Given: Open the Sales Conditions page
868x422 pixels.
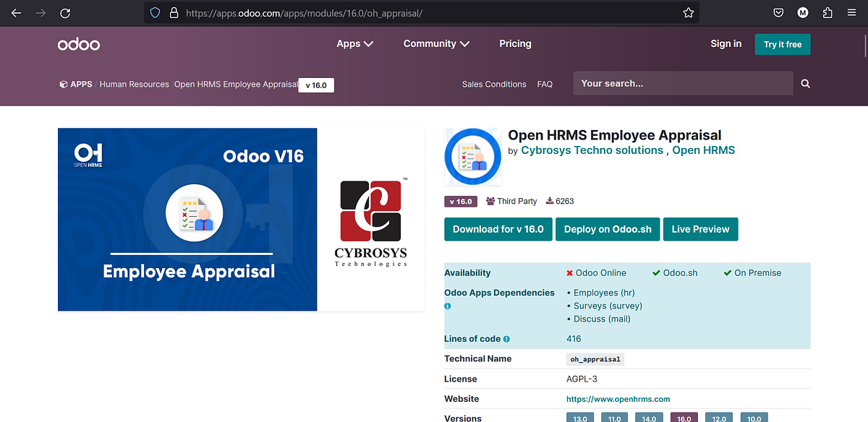Looking at the screenshot, I should pyautogui.click(x=494, y=84).
